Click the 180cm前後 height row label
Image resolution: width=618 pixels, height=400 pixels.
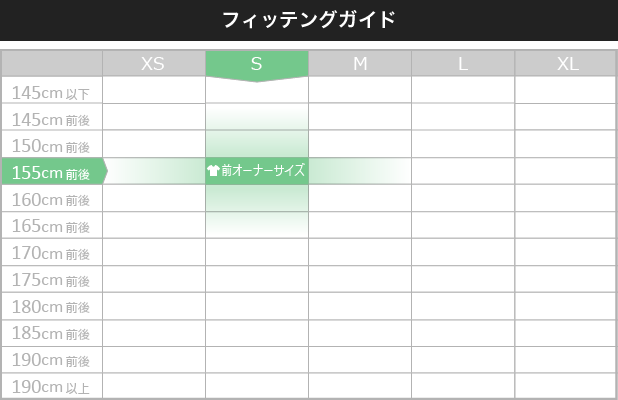tap(52, 306)
